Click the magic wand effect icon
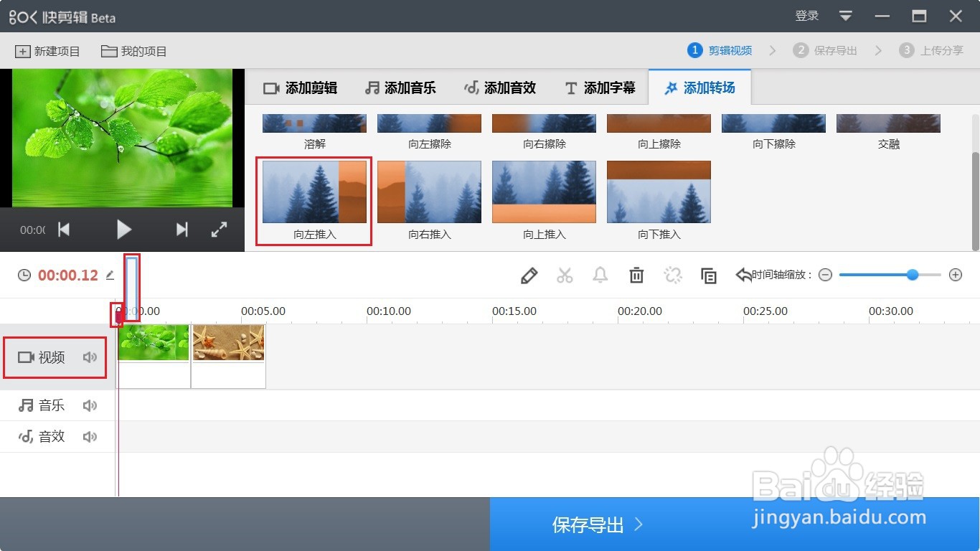The width and height of the screenshot is (980, 551). (x=672, y=275)
